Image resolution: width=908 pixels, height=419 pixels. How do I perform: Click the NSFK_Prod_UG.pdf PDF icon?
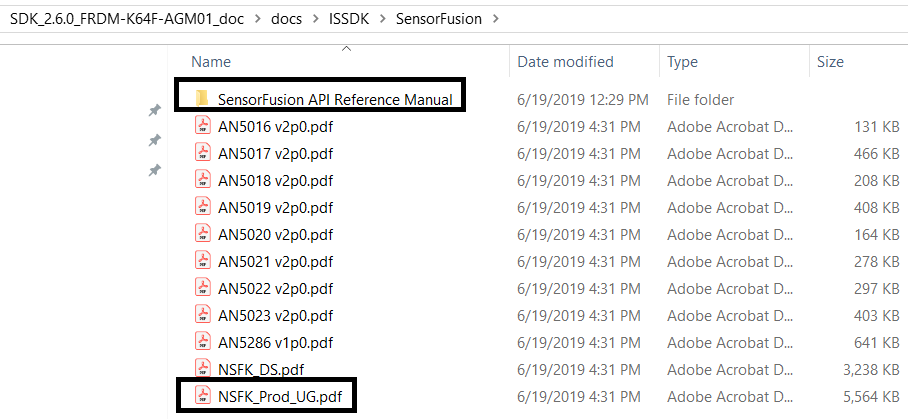(203, 397)
